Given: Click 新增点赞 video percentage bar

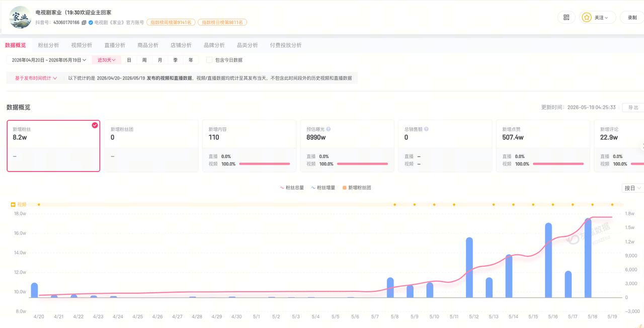Looking at the screenshot, I should pyautogui.click(x=558, y=164).
